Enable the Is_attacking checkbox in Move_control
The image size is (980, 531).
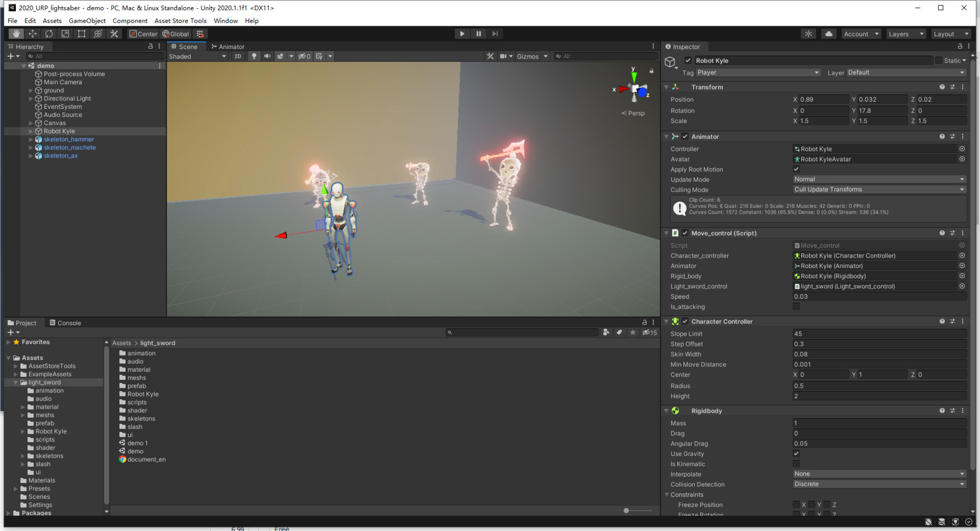tap(796, 307)
